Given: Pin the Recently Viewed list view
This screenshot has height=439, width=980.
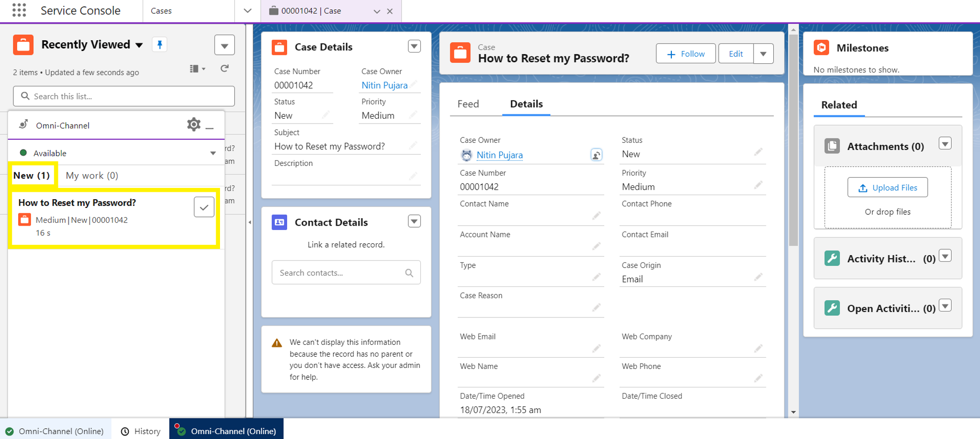Looking at the screenshot, I should click(160, 45).
